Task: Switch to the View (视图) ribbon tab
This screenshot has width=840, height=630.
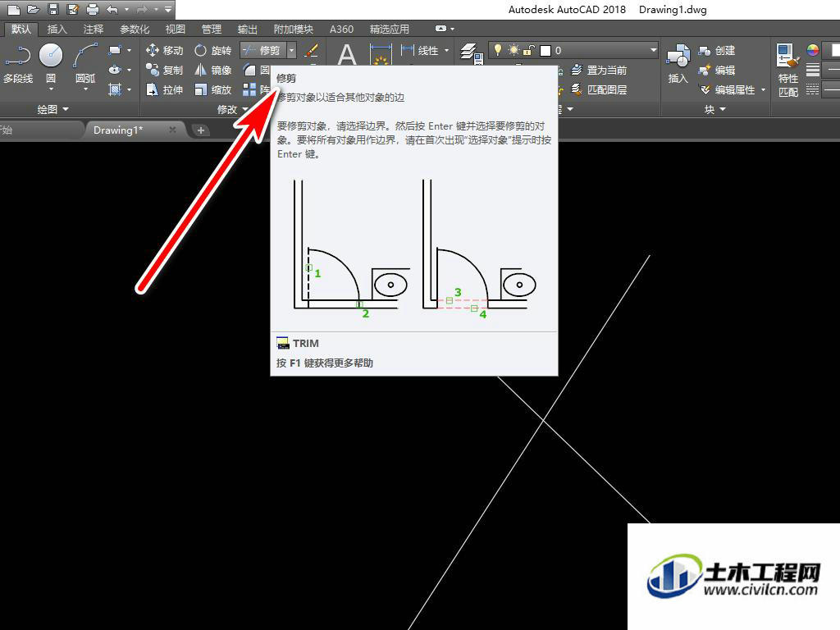Action: coord(176,29)
